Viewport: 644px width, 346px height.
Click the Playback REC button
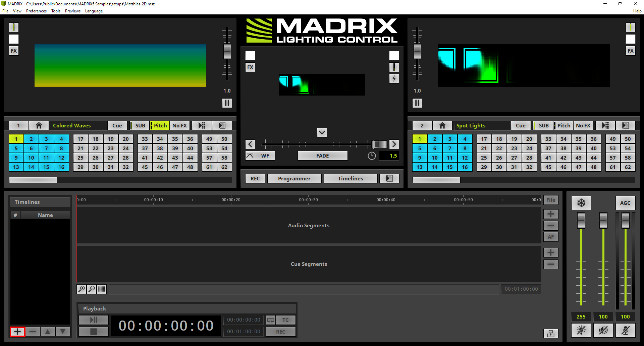click(x=281, y=332)
